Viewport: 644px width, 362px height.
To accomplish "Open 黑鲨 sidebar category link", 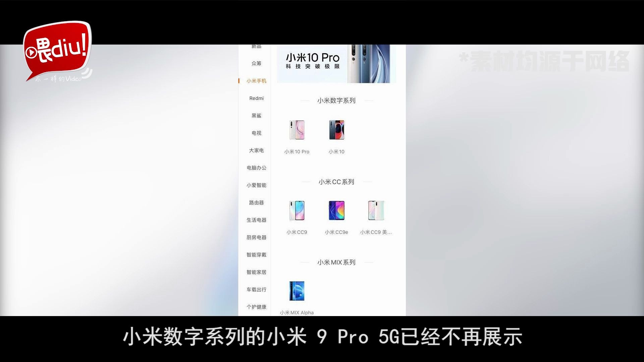I will pos(257,115).
